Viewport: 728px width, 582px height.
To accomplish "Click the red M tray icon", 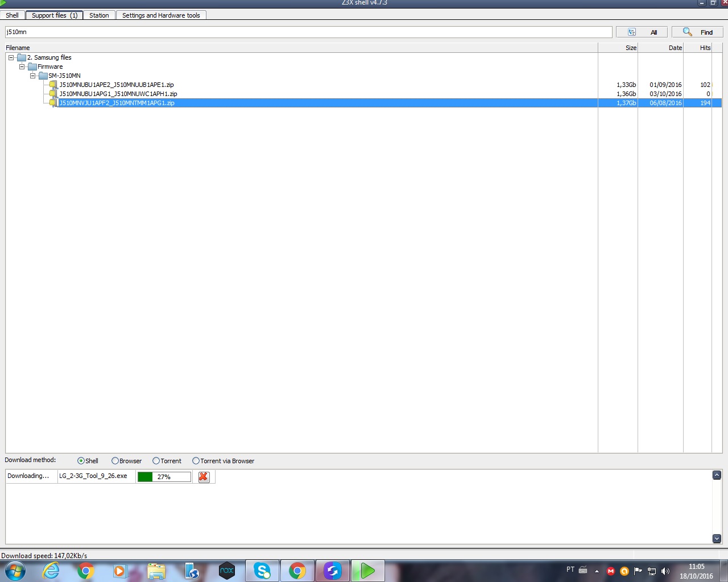I will (611, 571).
